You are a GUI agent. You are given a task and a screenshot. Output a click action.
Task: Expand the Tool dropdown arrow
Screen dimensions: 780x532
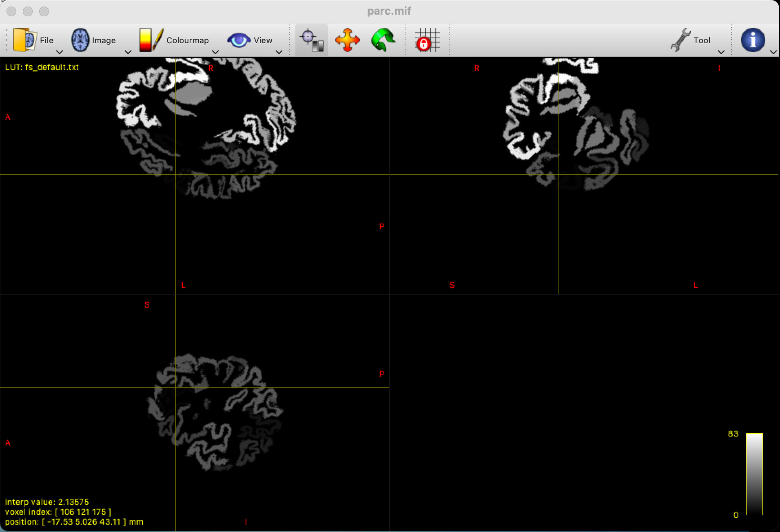tap(721, 52)
